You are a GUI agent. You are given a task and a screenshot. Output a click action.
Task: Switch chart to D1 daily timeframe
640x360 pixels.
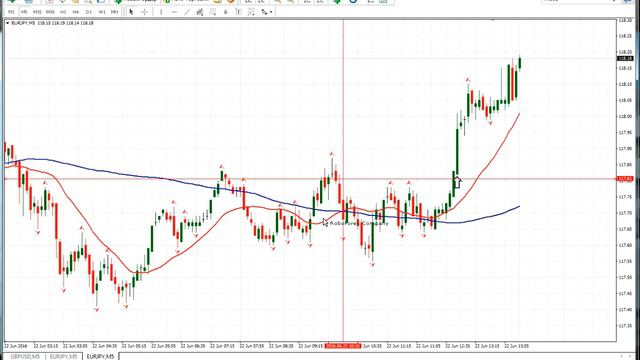[x=89, y=12]
